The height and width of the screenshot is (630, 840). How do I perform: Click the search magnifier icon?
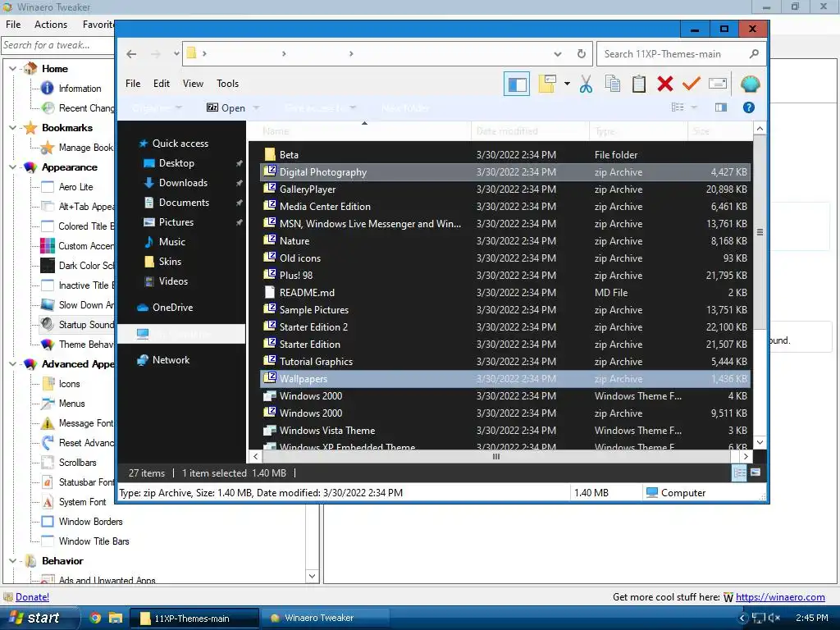click(754, 53)
